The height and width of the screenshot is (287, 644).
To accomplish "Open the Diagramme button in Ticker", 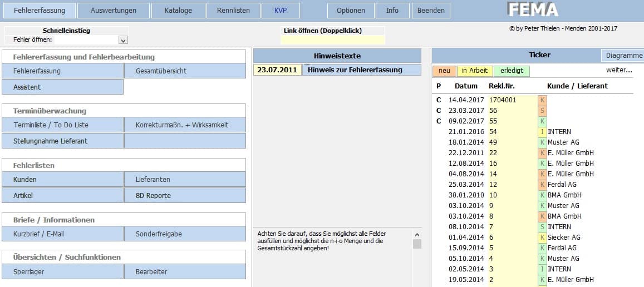I will click(x=622, y=56).
